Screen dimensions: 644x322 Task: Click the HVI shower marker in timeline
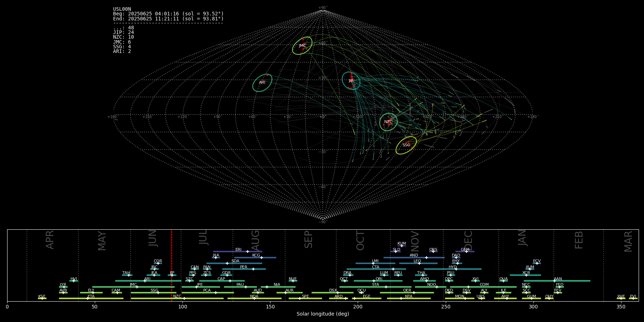[x=74, y=281]
